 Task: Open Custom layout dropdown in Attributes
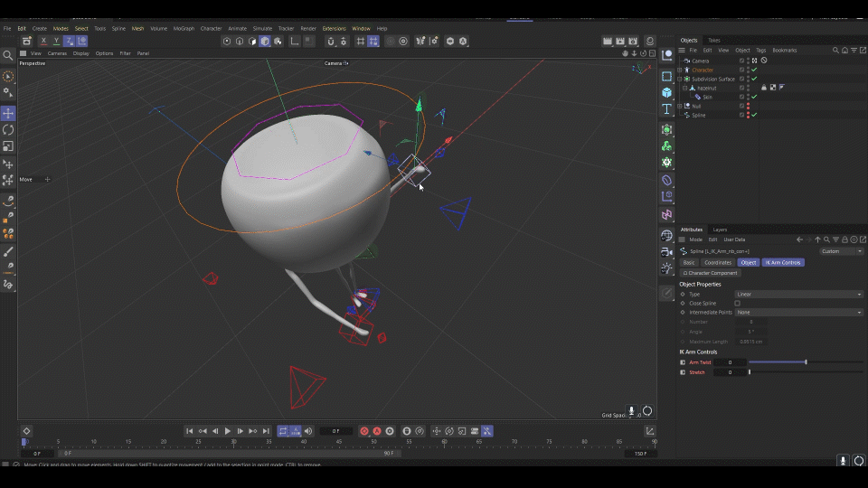pos(842,251)
